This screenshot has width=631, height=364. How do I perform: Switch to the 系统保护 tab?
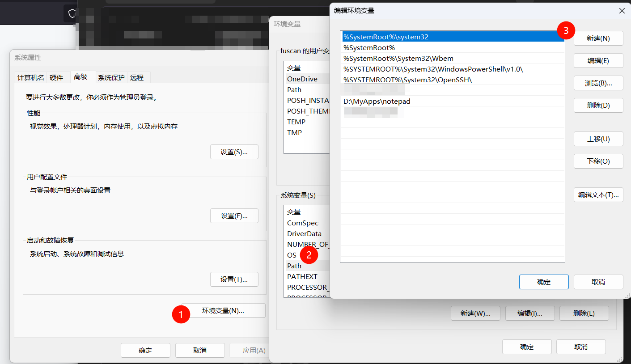(111, 77)
